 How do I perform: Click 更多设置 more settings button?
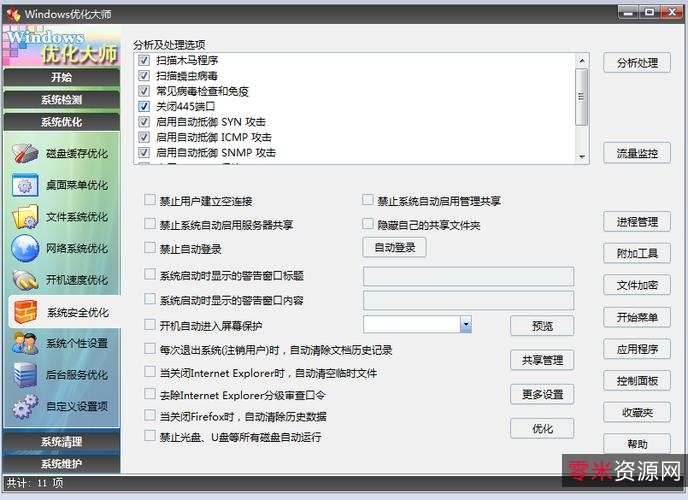point(542,394)
